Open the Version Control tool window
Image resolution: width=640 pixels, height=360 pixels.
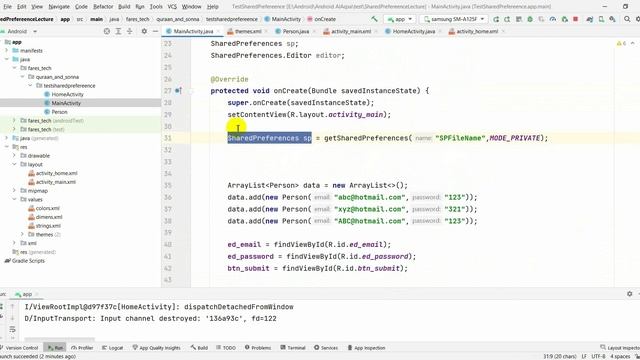(x=19, y=348)
